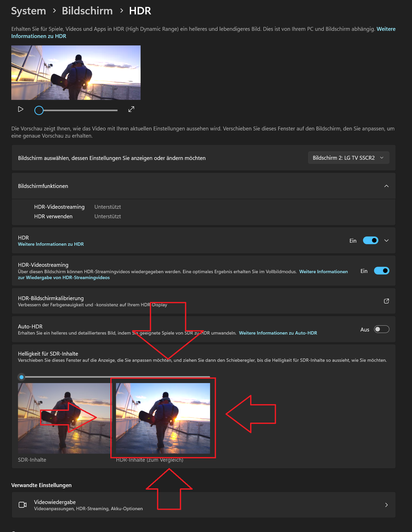Open HDR-Bildschirmkalibrierung via external link icon
Screen dimensions: 412x532
tap(386, 301)
